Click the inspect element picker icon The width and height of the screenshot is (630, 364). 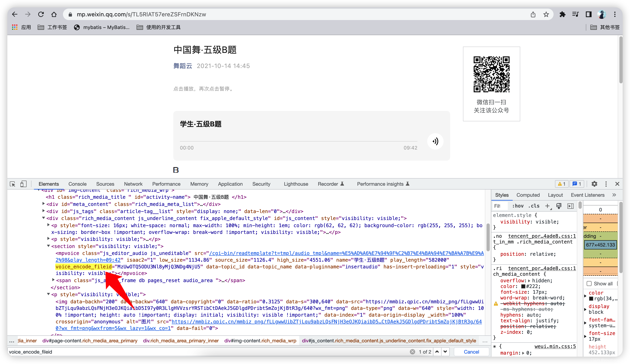12,184
